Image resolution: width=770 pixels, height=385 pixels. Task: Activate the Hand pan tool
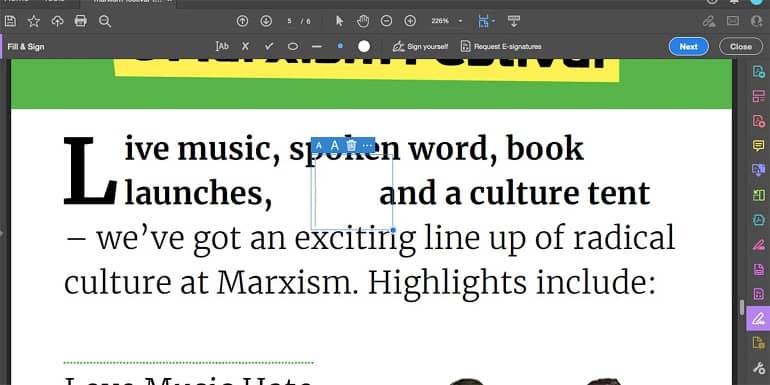[x=363, y=21]
